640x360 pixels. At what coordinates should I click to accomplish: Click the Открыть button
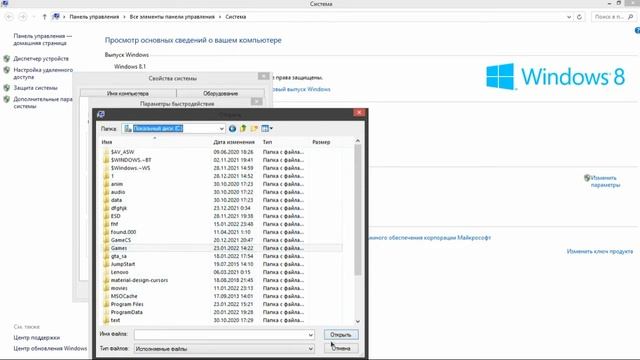341,335
